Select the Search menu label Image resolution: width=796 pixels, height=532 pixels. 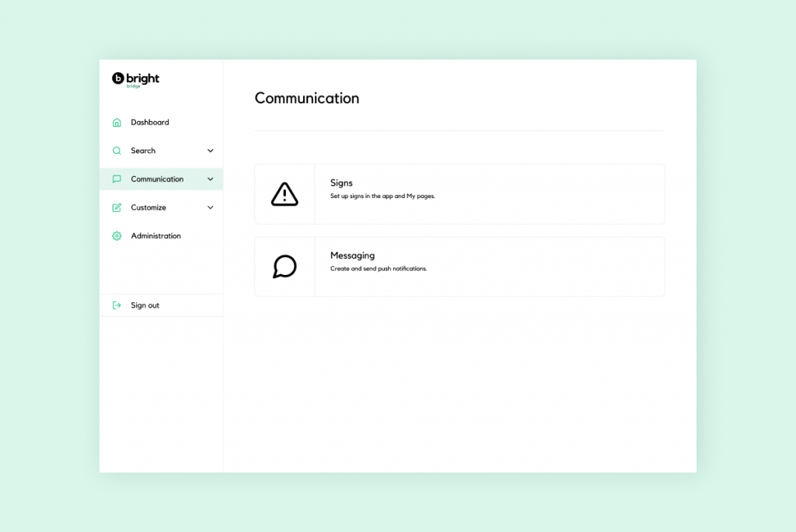pyautogui.click(x=143, y=151)
